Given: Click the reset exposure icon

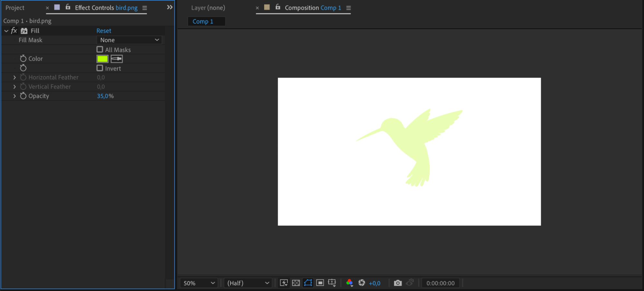Looking at the screenshot, I should click(x=362, y=283).
